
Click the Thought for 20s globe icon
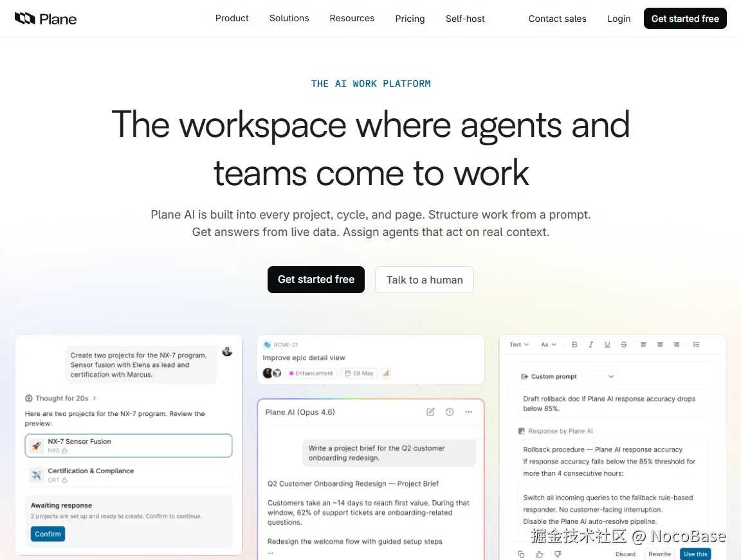coord(29,398)
